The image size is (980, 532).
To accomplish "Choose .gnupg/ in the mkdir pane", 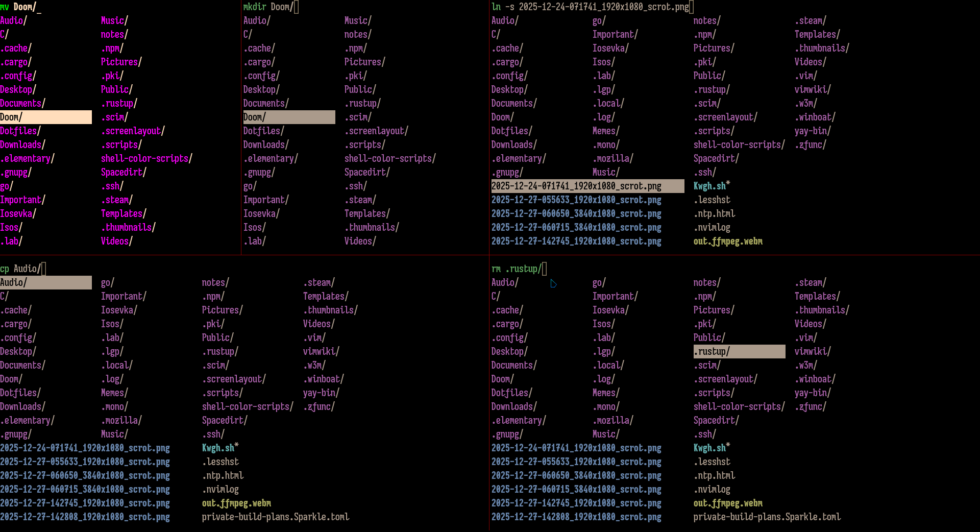I will (x=259, y=172).
